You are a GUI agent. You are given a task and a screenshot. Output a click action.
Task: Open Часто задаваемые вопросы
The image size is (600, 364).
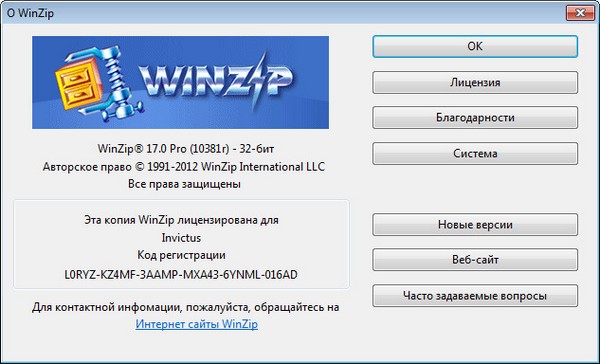[x=475, y=295]
